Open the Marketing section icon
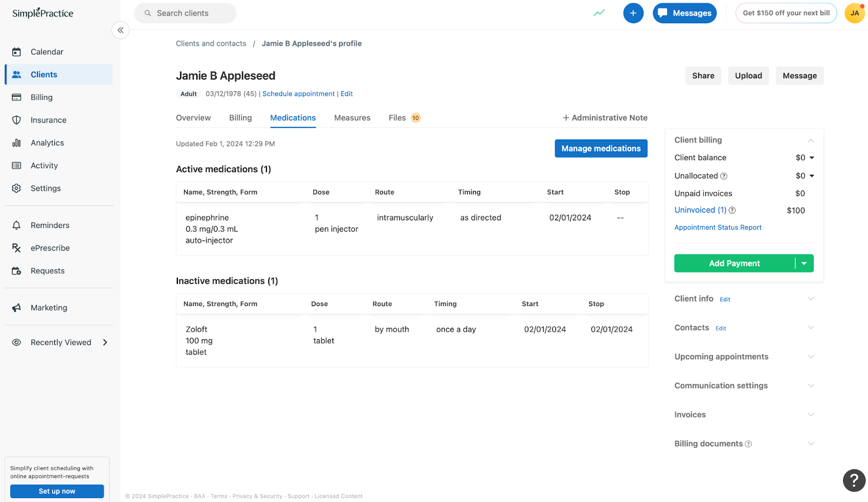Viewport: 868px width, 502px height. [17, 307]
